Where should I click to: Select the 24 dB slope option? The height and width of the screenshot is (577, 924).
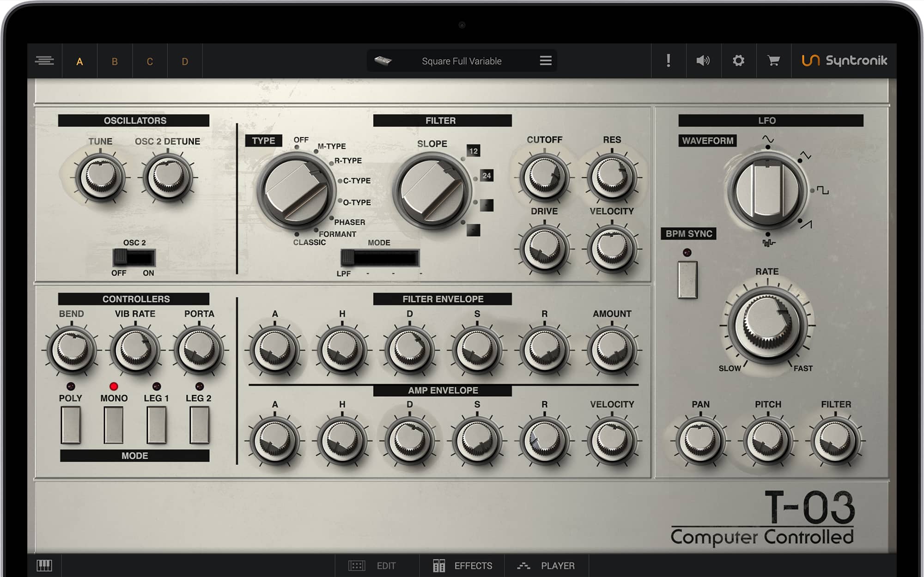coord(486,176)
